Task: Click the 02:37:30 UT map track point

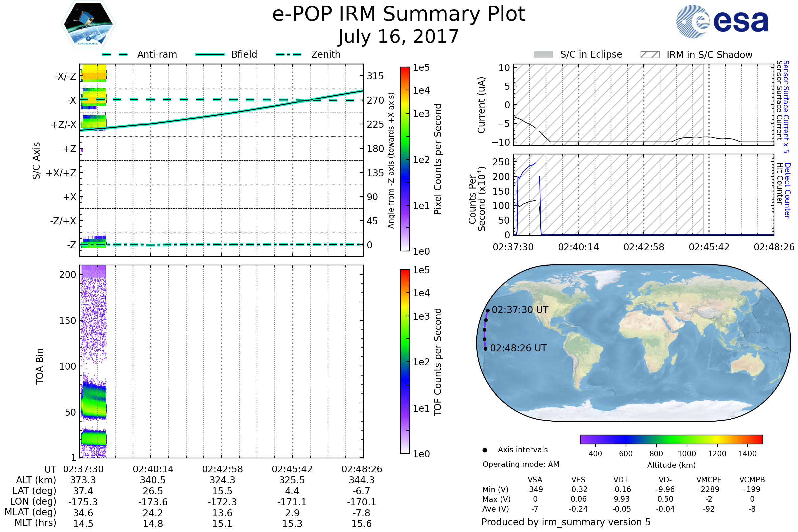Action: (488, 310)
